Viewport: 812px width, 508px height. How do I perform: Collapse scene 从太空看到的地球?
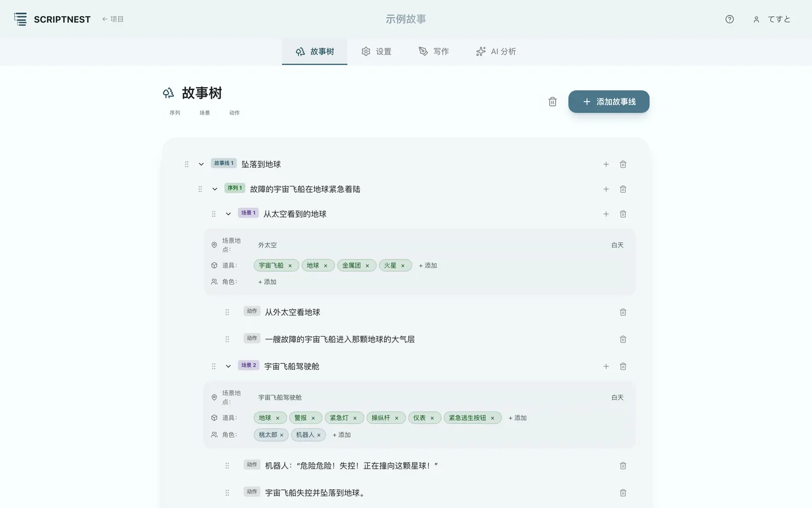(229, 214)
